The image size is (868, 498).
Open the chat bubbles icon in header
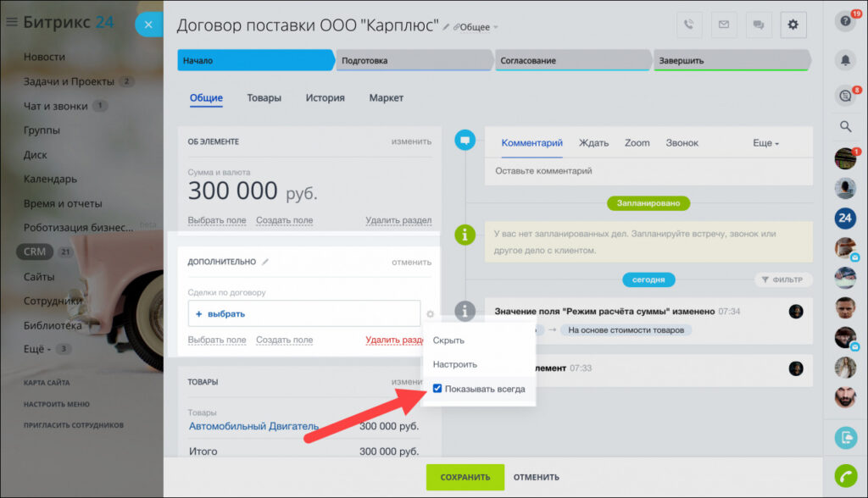[759, 25]
